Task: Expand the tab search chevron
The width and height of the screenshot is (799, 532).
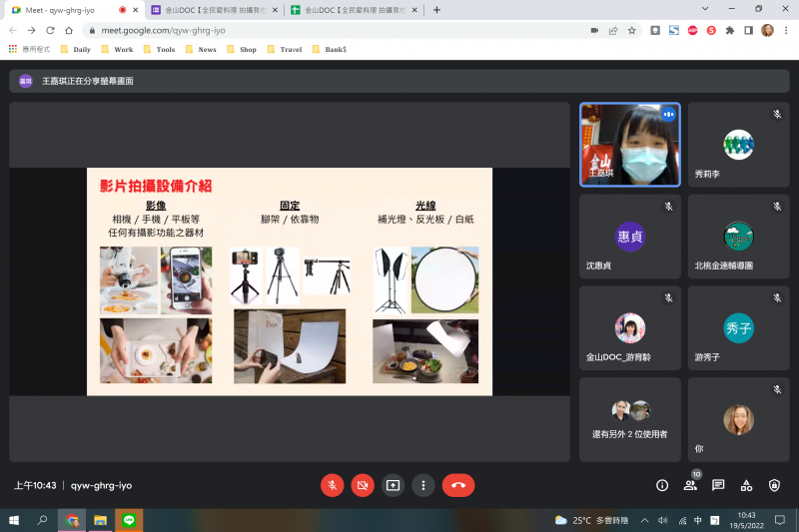Action: [x=705, y=9]
